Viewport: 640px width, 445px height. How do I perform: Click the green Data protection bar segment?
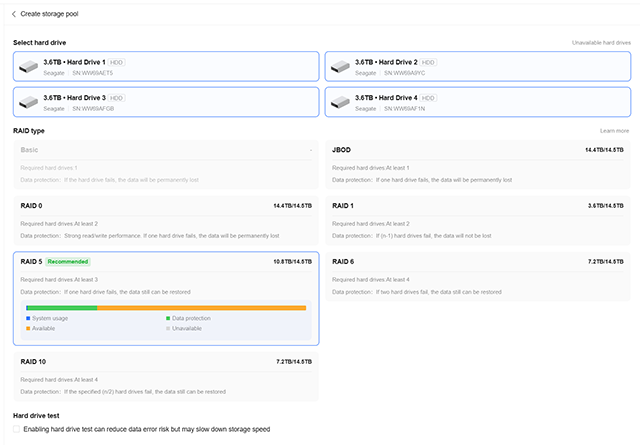(62, 308)
